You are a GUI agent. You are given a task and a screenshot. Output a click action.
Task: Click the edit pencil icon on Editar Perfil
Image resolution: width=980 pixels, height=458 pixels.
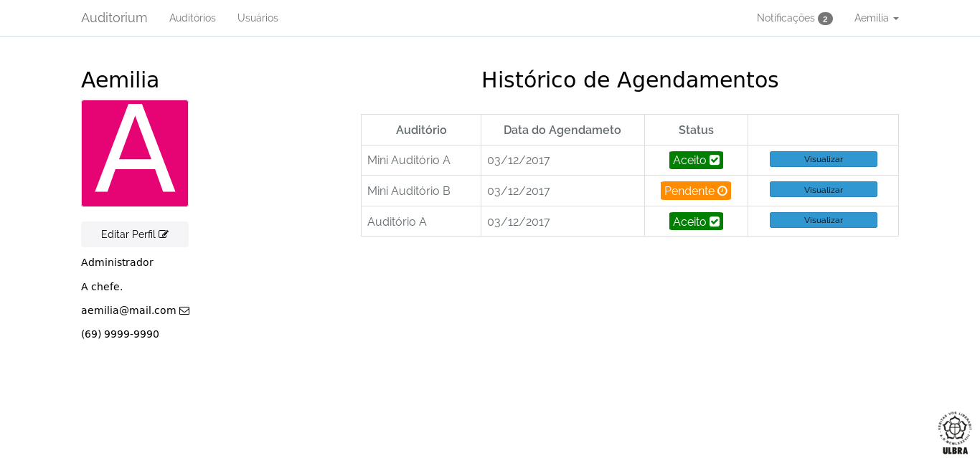click(164, 234)
